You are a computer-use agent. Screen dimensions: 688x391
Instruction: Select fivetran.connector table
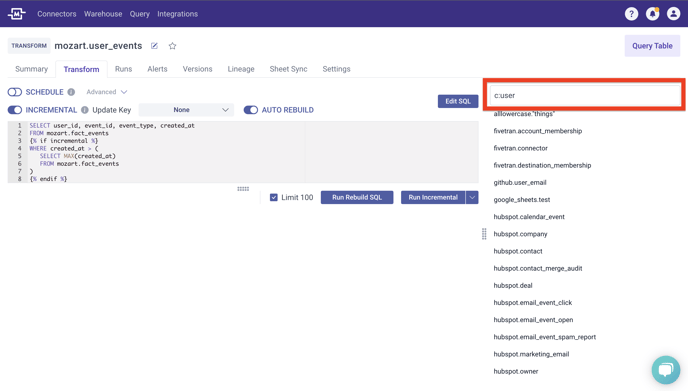click(x=520, y=148)
